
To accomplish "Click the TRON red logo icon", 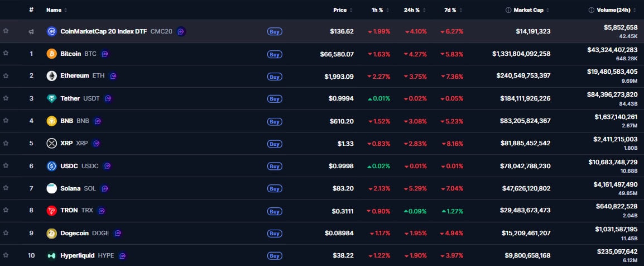I will [51, 211].
